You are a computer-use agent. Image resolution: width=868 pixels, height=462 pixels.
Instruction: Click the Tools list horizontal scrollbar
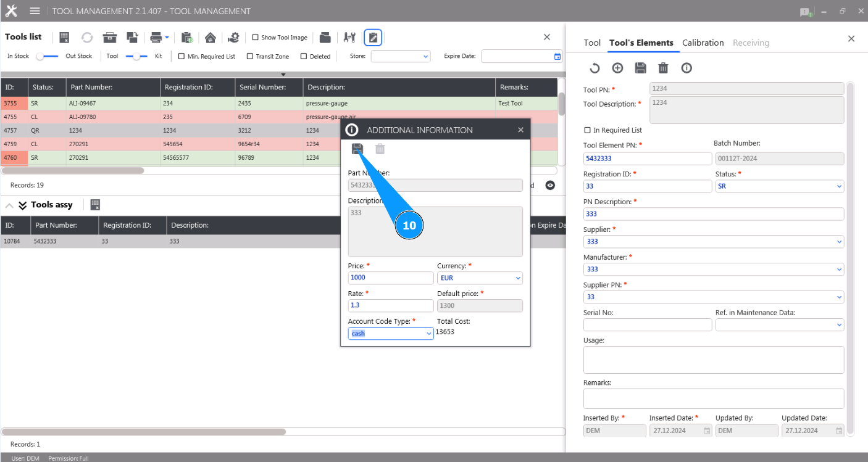(x=73, y=170)
